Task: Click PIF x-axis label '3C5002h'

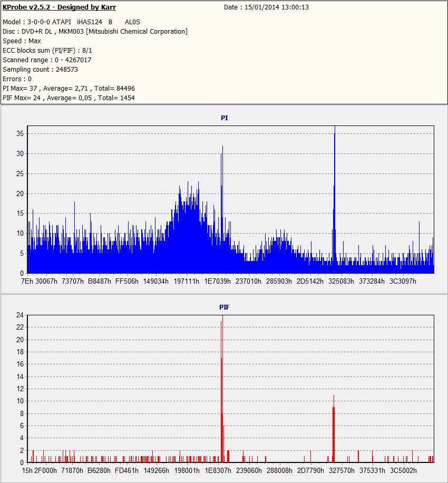Action: [x=403, y=471]
